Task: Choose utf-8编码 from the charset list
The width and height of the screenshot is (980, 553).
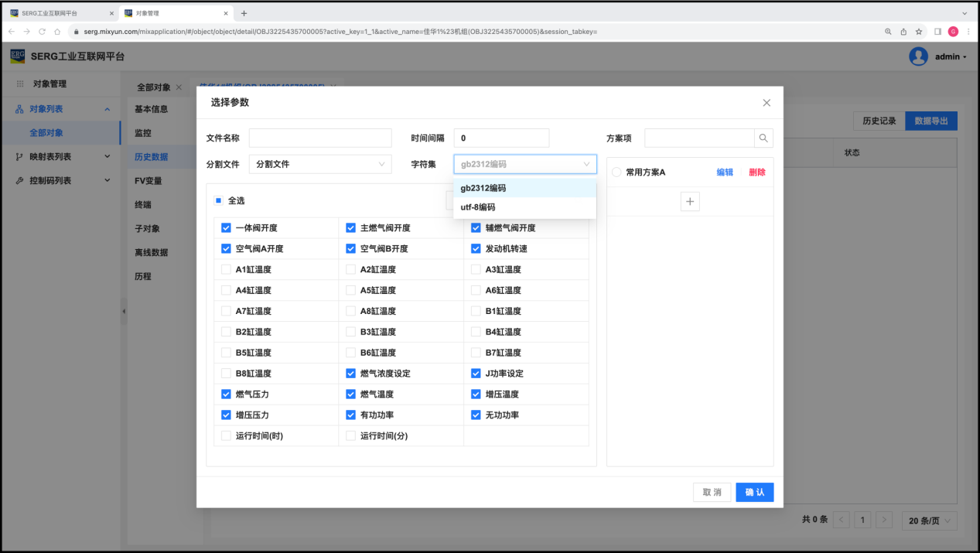Action: tap(478, 207)
